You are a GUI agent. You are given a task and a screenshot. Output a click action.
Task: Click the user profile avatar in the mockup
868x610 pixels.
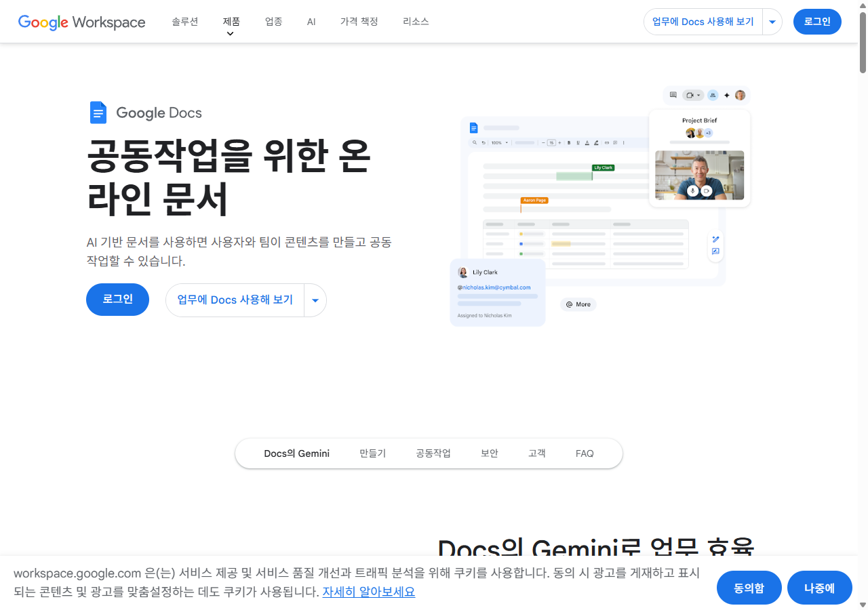(741, 95)
